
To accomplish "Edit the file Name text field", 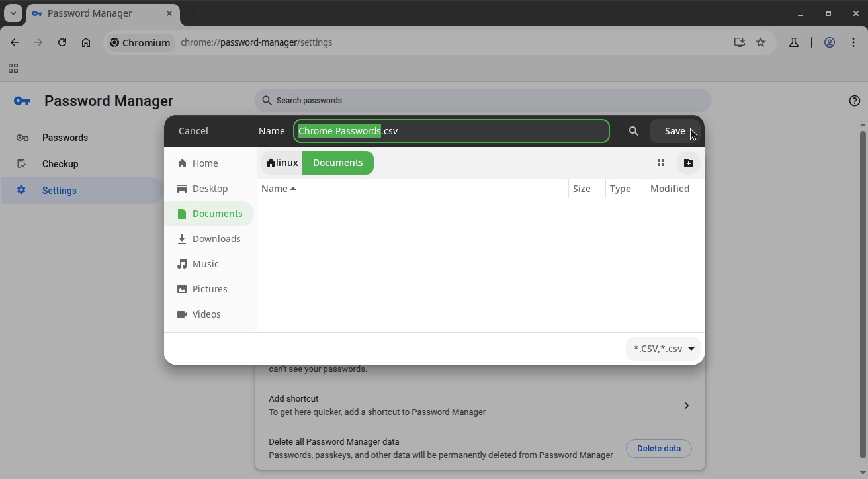I will coord(451,131).
